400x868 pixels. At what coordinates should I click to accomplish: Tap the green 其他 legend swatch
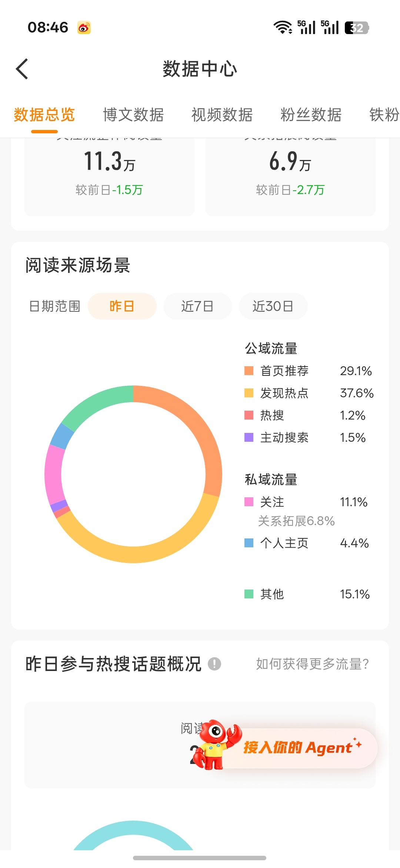[x=249, y=594]
